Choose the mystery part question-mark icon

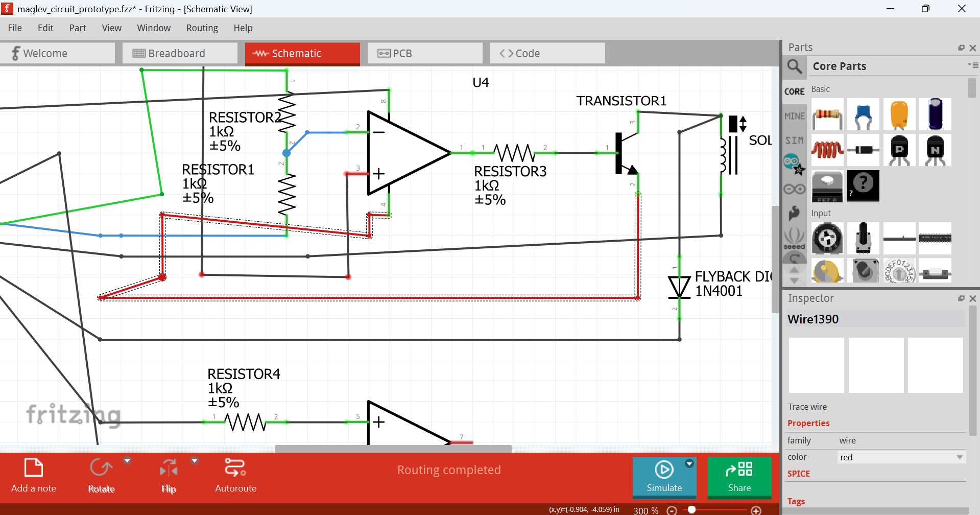[x=863, y=185]
